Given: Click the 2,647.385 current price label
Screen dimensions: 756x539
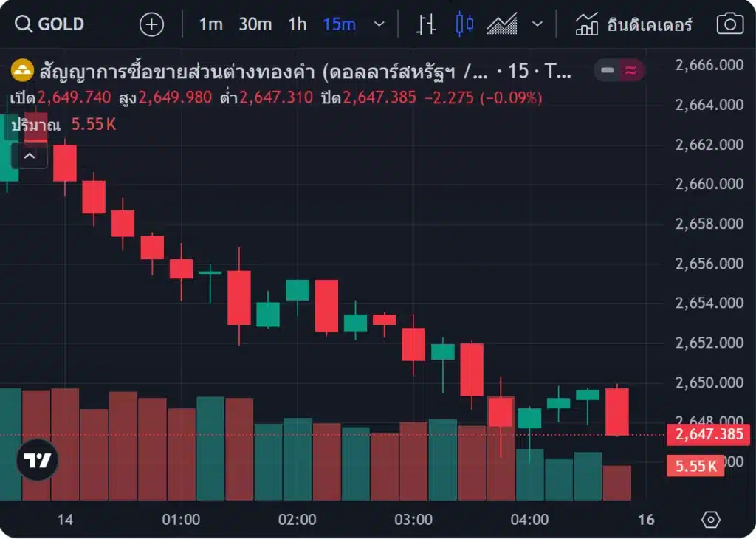Looking at the screenshot, I should [709, 434].
